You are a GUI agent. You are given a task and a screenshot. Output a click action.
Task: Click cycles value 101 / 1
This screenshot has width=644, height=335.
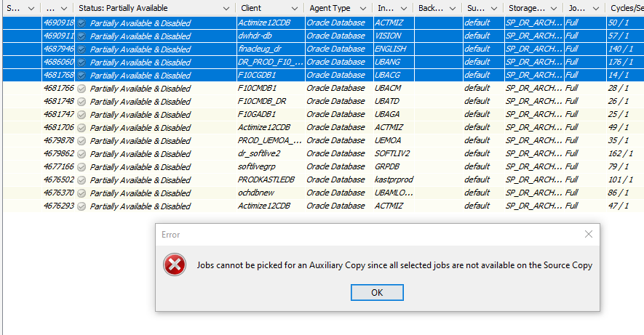(x=621, y=180)
